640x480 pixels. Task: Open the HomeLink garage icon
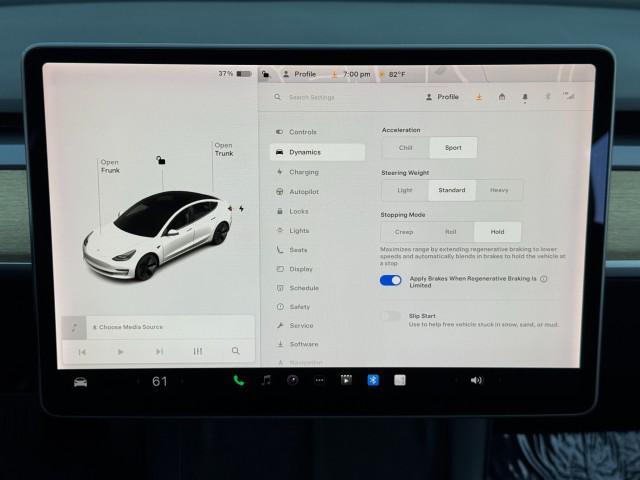tap(501, 97)
